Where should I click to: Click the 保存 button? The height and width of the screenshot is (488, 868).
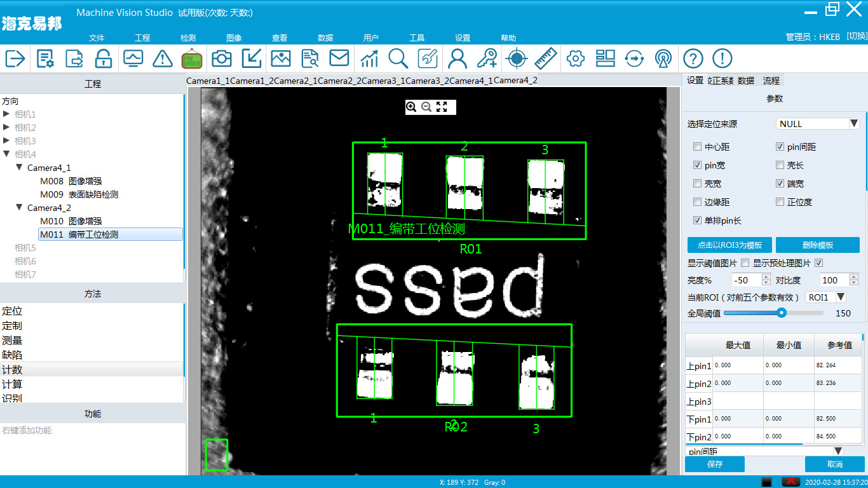pos(714,464)
